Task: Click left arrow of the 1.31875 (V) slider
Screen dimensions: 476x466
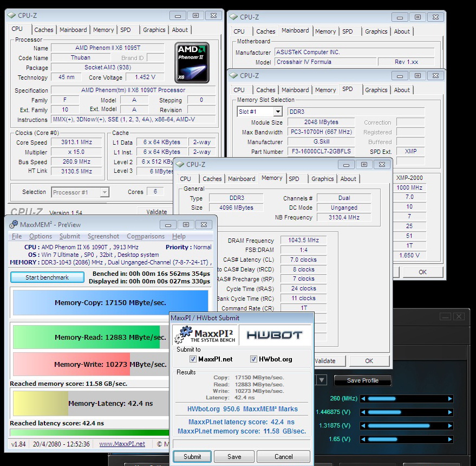Action: coord(363,426)
